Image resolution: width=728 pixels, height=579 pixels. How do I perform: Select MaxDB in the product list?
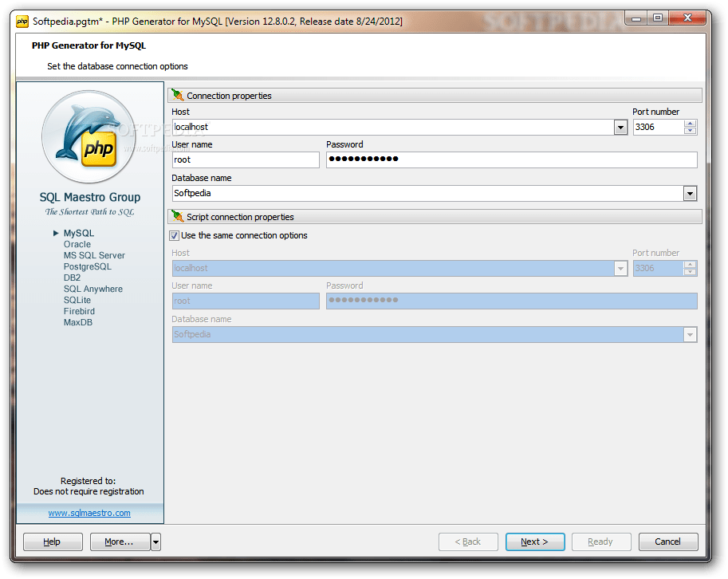[x=77, y=322]
